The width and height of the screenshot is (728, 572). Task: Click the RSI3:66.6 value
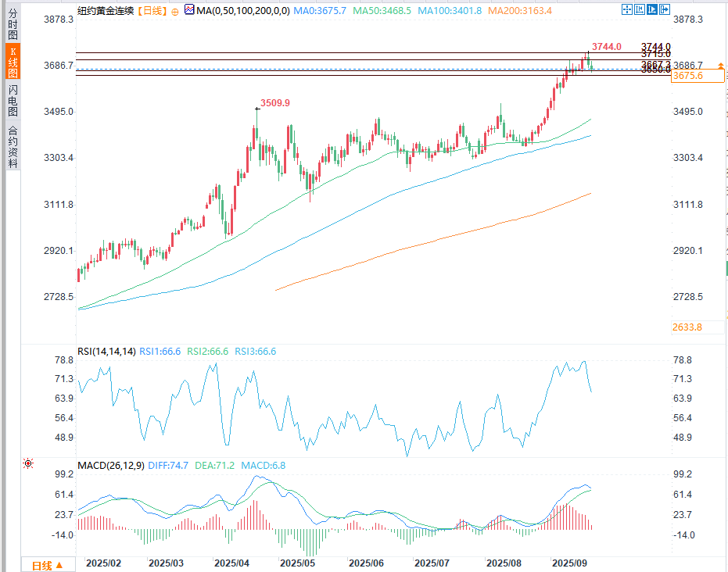pos(256,352)
